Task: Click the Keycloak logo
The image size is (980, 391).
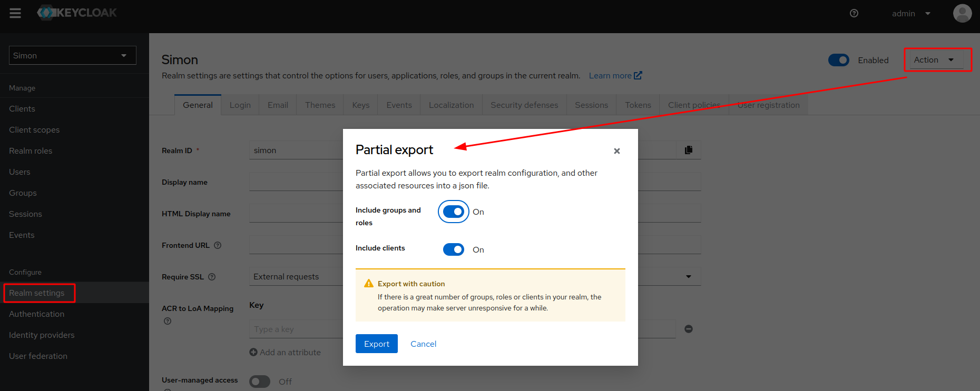Action: [x=77, y=13]
